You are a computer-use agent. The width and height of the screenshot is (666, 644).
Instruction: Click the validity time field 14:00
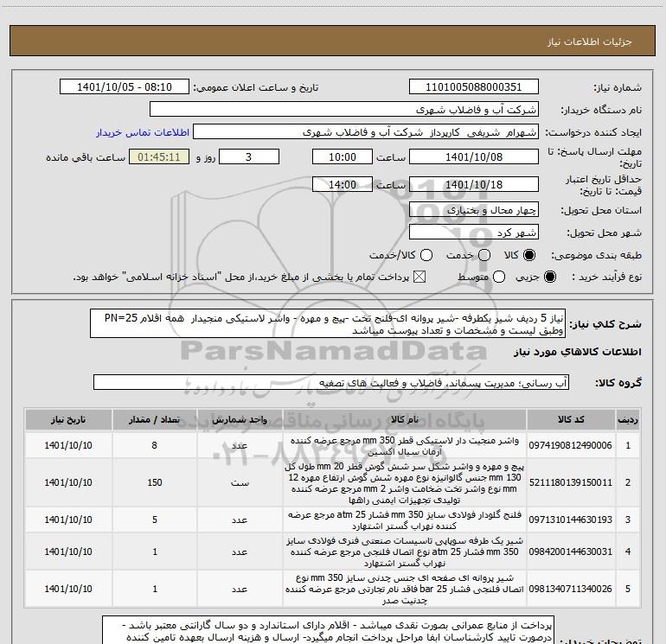point(343,184)
